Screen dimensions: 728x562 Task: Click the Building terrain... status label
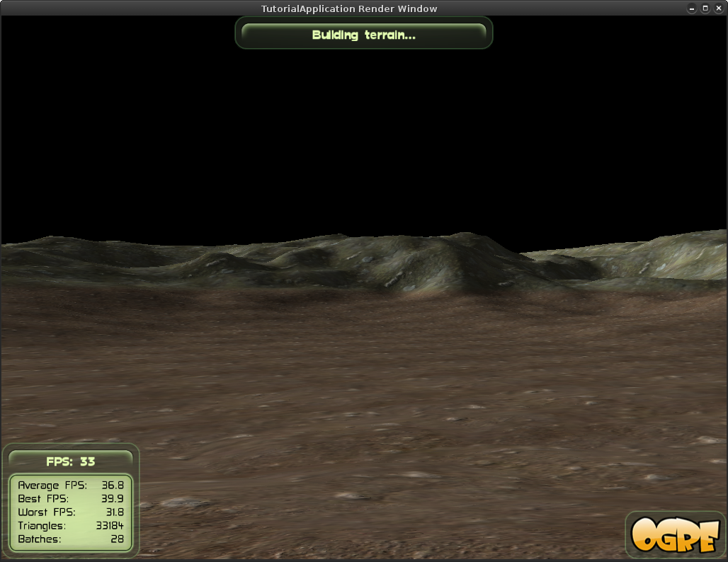[x=363, y=35]
